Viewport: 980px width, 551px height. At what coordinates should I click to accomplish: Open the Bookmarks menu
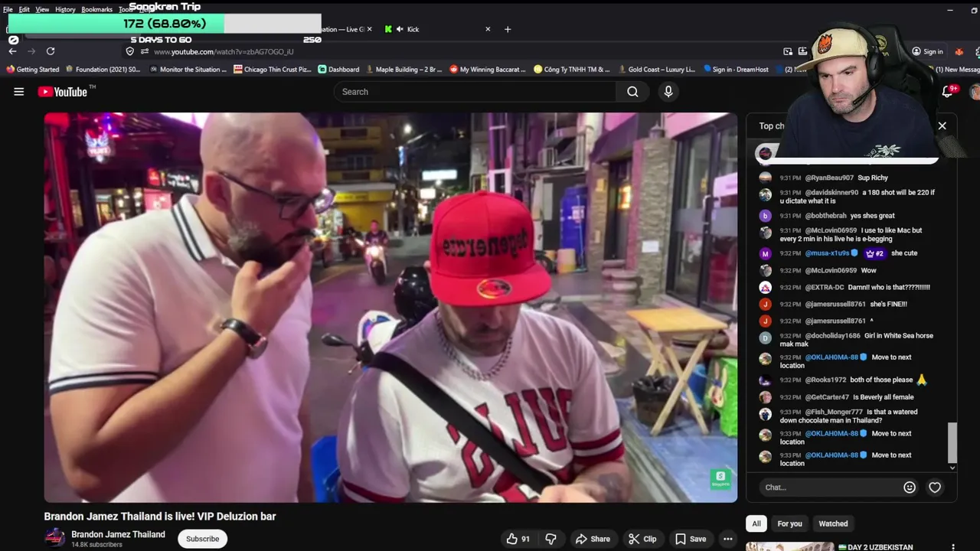pyautogui.click(x=96, y=9)
